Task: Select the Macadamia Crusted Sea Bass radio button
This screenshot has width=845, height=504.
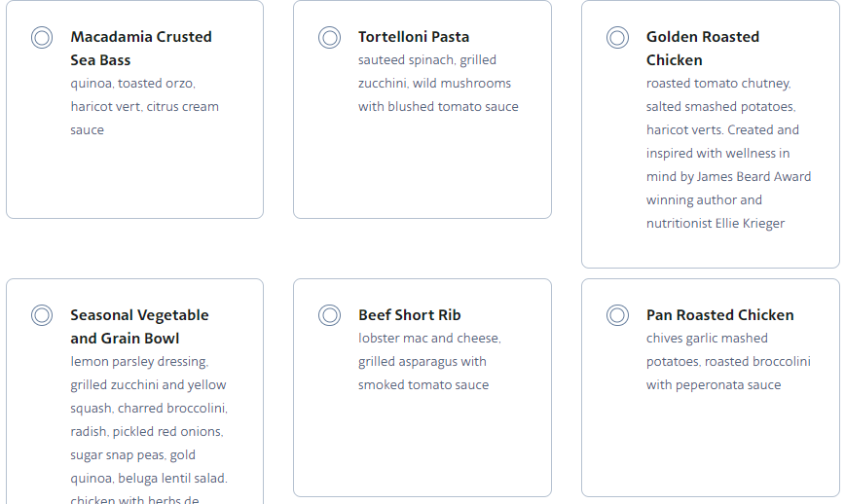Action: 42,38
